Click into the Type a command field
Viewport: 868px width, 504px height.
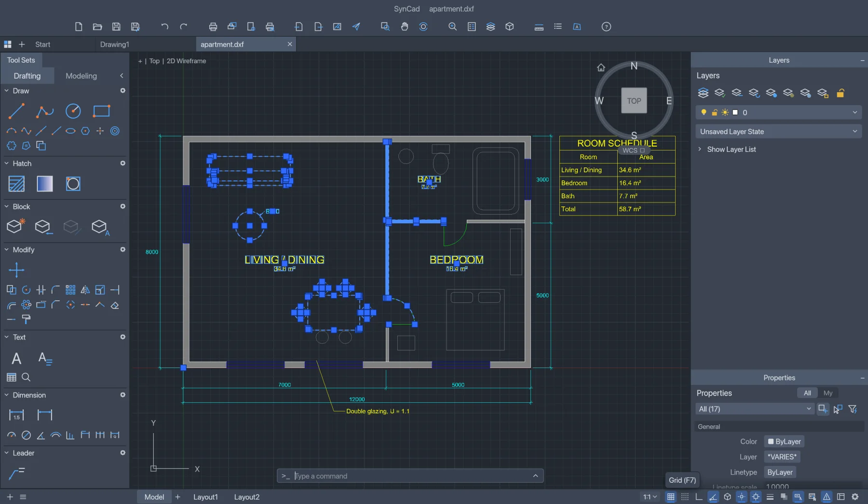(410, 476)
